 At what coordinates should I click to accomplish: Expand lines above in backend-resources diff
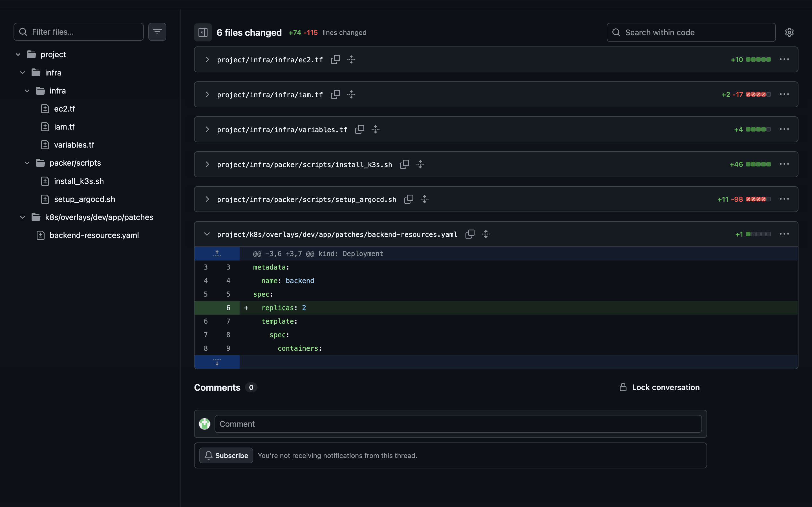tap(217, 253)
